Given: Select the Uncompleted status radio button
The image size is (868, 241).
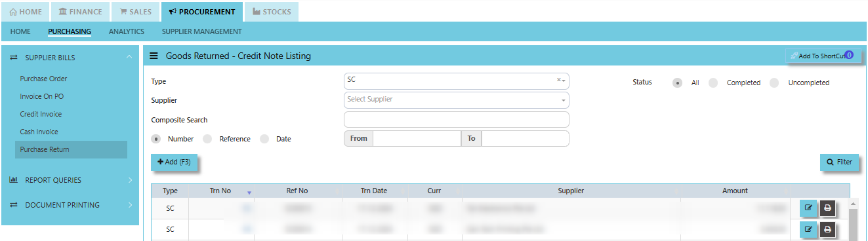Looking at the screenshot, I should (774, 83).
